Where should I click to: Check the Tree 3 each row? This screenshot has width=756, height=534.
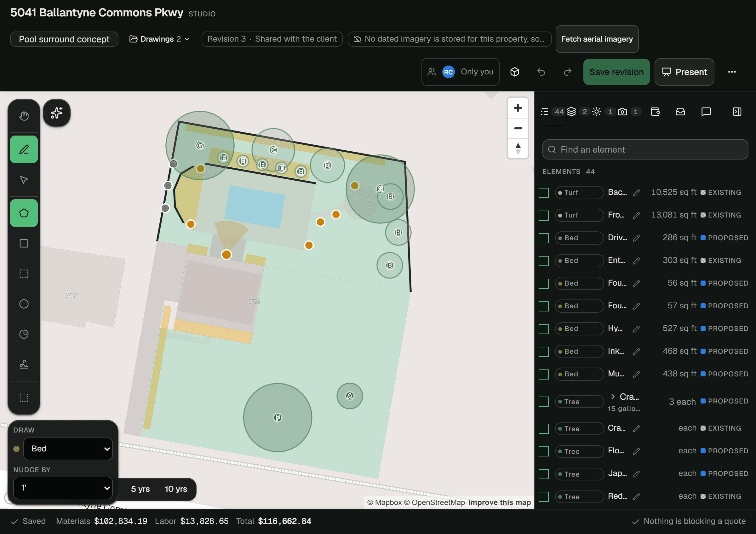pyautogui.click(x=544, y=402)
